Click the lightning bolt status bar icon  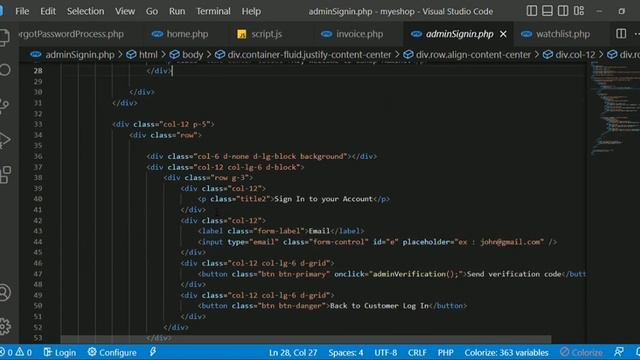[x=153, y=352]
